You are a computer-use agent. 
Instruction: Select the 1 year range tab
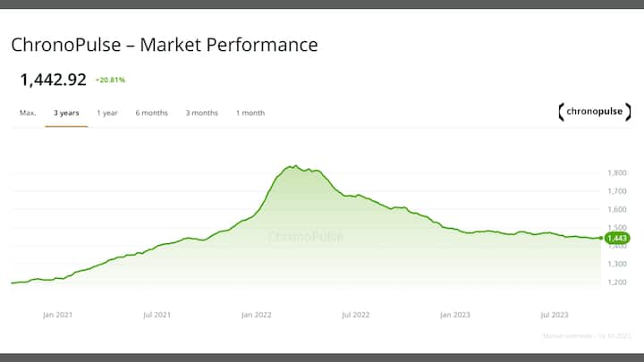point(107,113)
